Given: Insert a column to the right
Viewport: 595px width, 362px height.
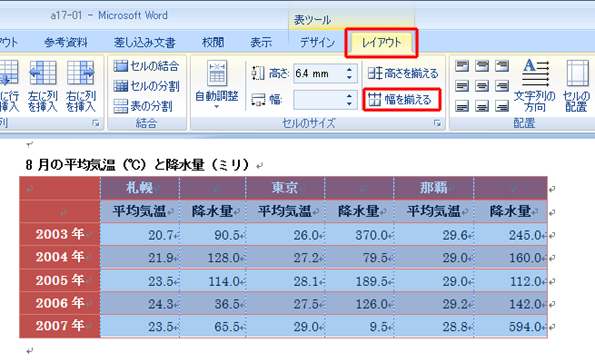Looking at the screenshot, I should [x=80, y=87].
